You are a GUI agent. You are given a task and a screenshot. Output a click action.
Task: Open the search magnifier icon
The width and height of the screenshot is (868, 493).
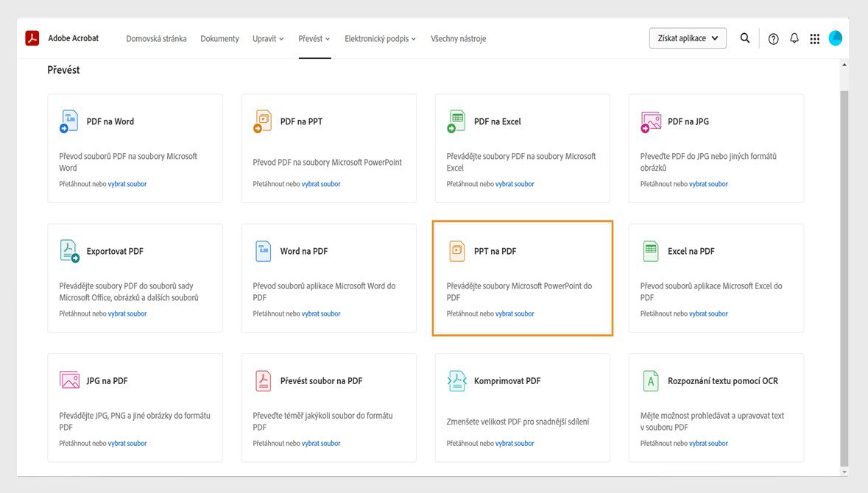click(745, 38)
